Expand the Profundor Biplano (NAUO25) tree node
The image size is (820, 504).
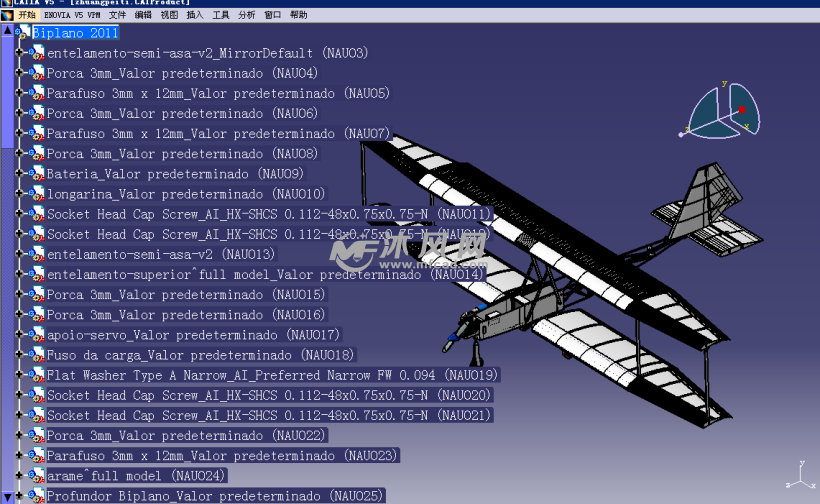click(x=20, y=496)
